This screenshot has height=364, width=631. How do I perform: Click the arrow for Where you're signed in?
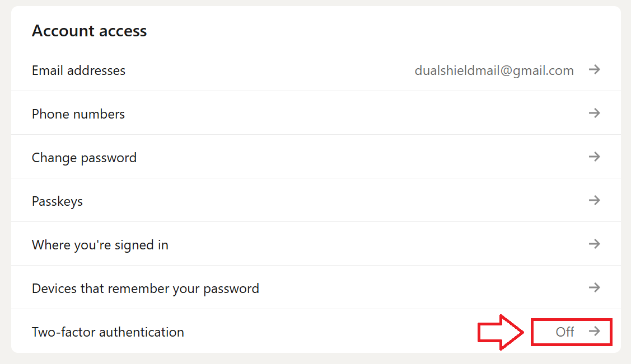pos(594,244)
